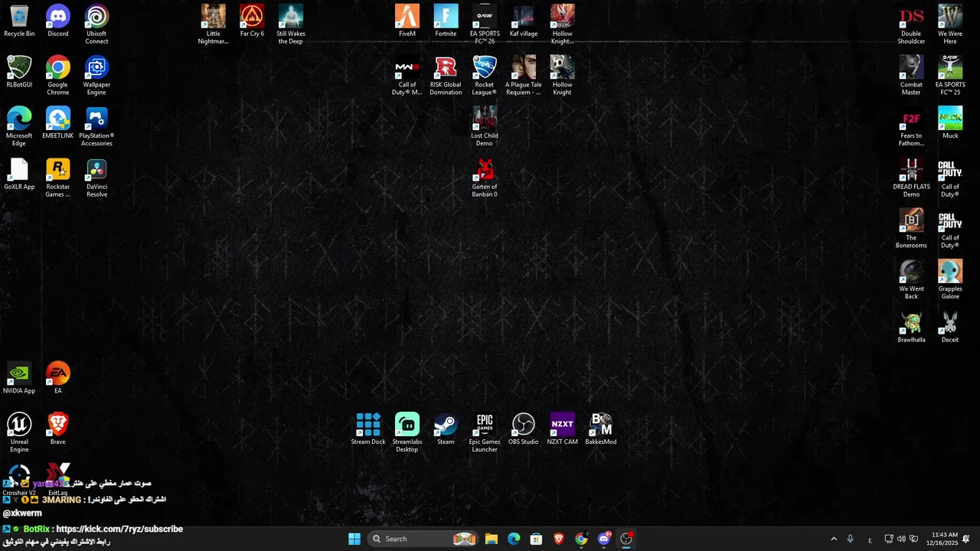Viewport: 980px width, 551px height.
Task: Launch Discord from the desktop shortcut
Action: tap(58, 21)
